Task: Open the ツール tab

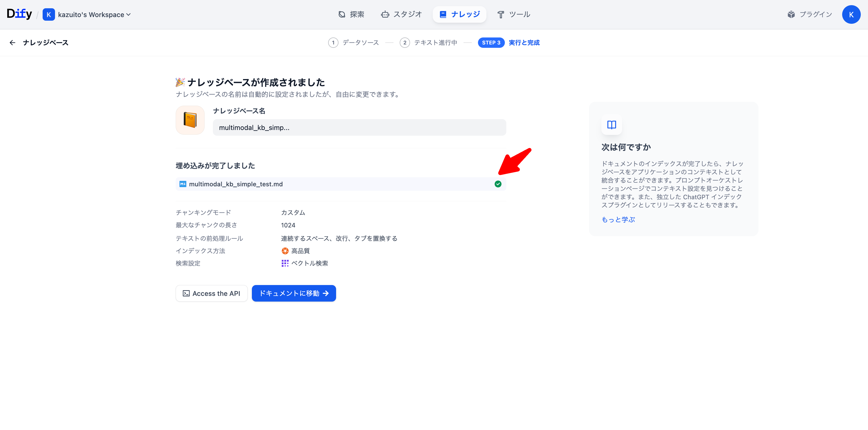Action: tap(514, 14)
